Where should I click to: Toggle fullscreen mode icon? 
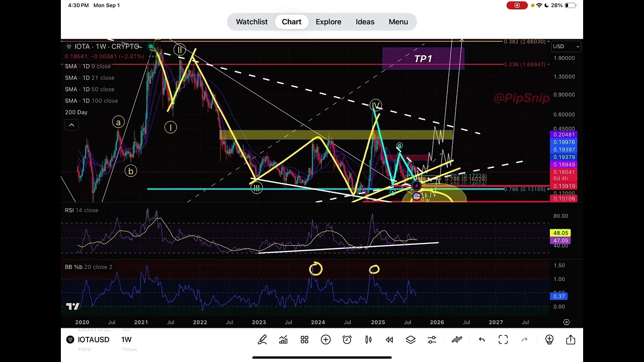point(503,340)
